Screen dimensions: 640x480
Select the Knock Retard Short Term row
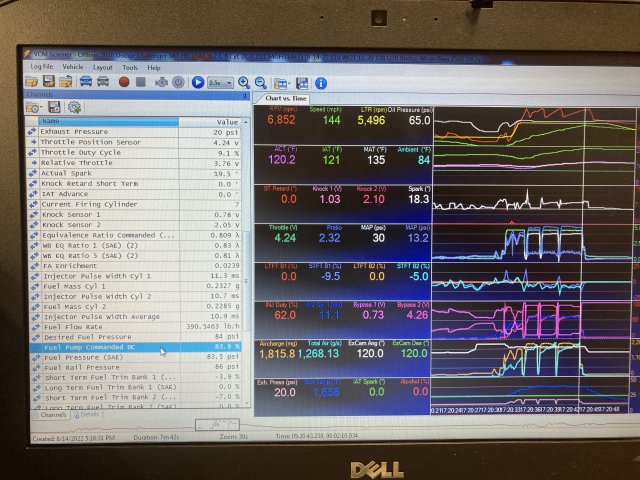pos(133,184)
